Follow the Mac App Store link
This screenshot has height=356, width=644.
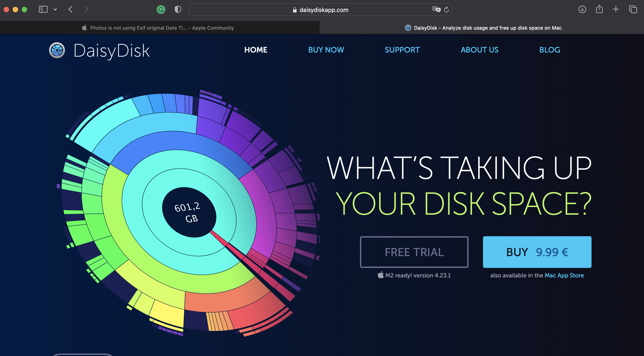[564, 275]
